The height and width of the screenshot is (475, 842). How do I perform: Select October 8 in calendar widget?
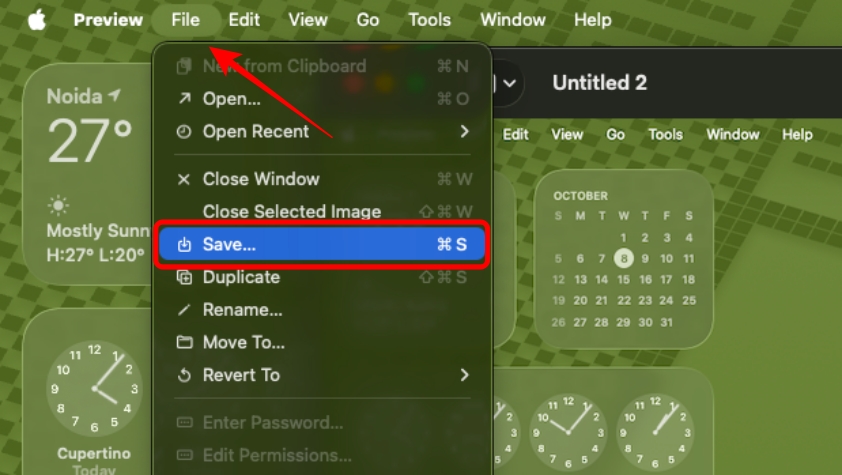click(623, 258)
